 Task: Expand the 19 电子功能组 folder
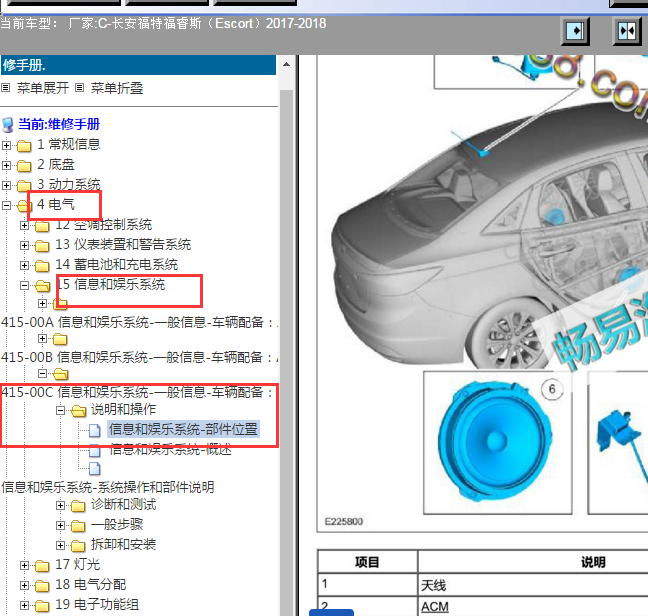(24, 605)
